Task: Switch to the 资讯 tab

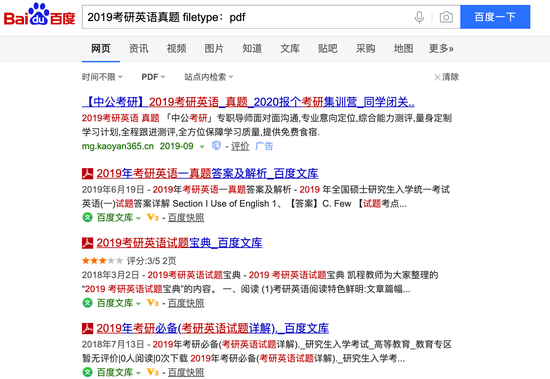Action: 139,48
